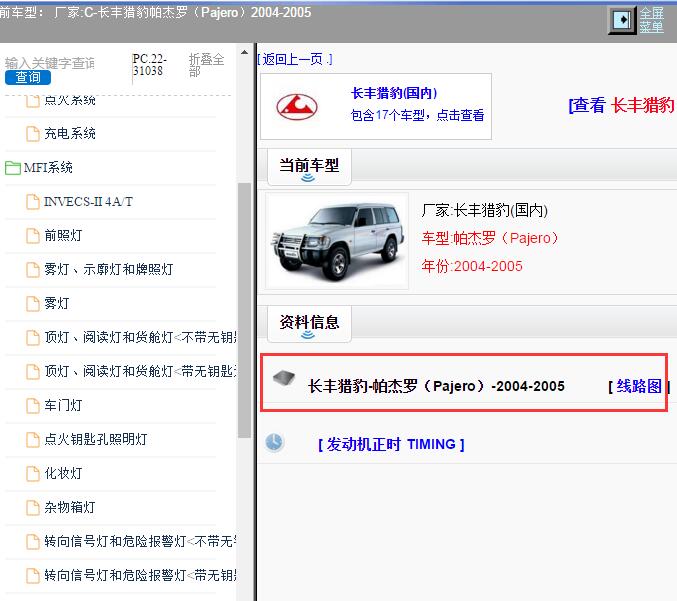Select the 前照灯 entry
This screenshot has width=677, height=601.
[x=63, y=236]
